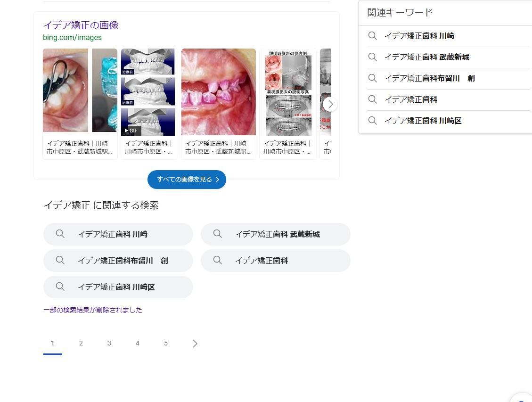Open イデア矯正の画像 heading link
Image resolution: width=532 pixels, height=402 pixels.
[x=81, y=25]
